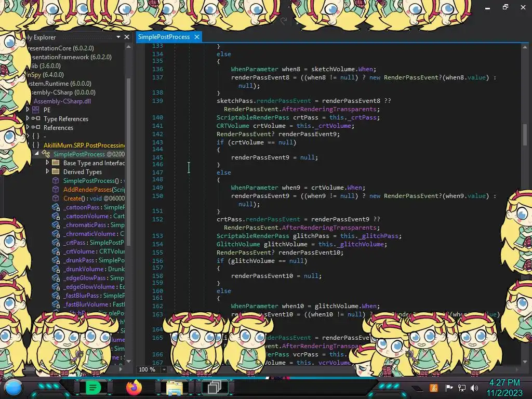Expand the Derived Types folder
Image resolution: width=532 pixels, height=399 pixels.
[47, 171]
